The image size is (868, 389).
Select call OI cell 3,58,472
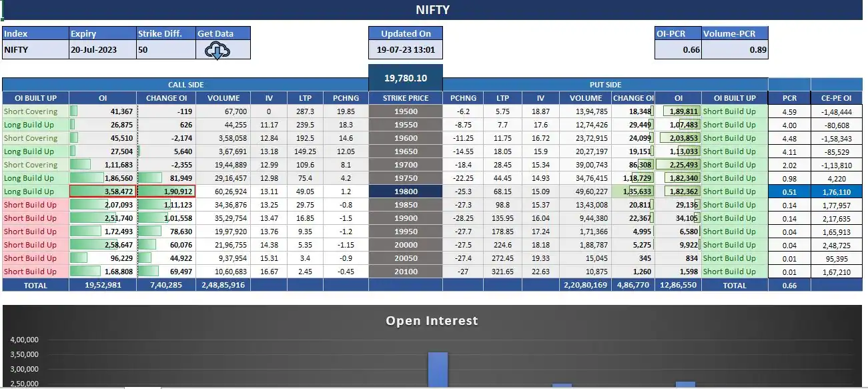[x=103, y=191]
